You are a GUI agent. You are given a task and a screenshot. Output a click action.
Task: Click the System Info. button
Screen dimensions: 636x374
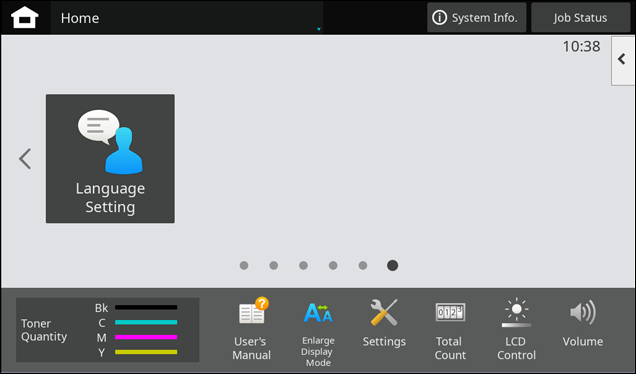pos(477,17)
